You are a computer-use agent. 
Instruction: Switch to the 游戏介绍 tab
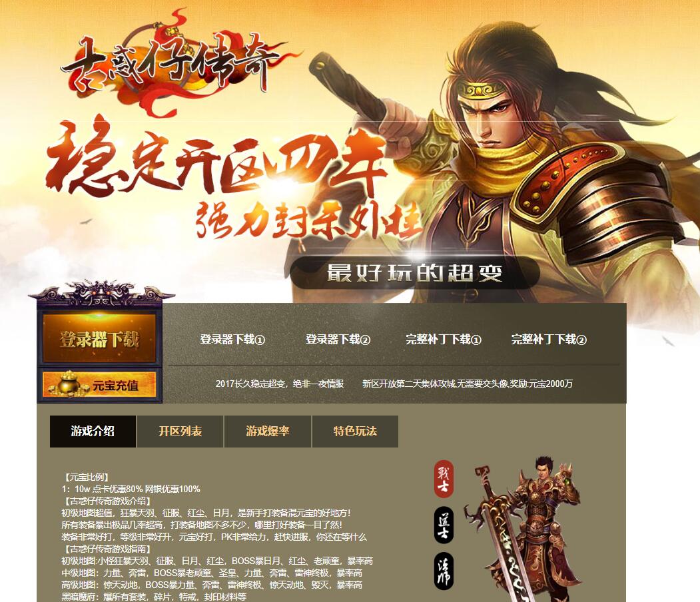93,431
